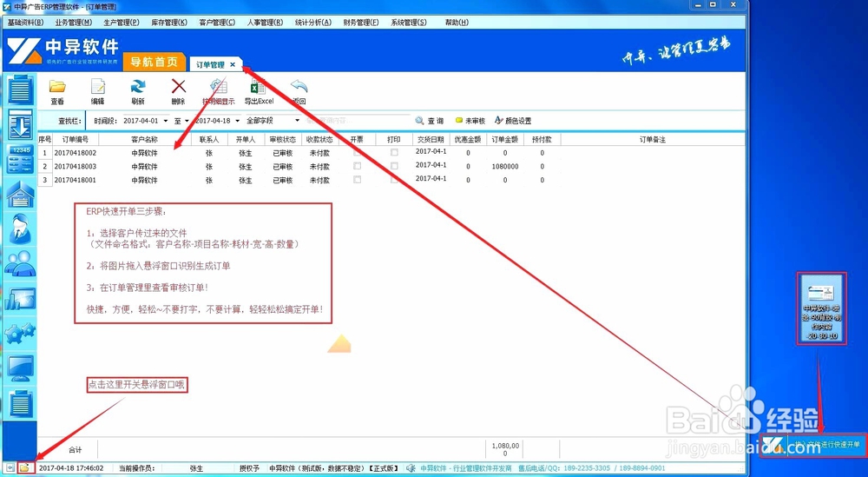Click the 1080000 order amount cell
The width and height of the screenshot is (868, 477).
click(505, 166)
